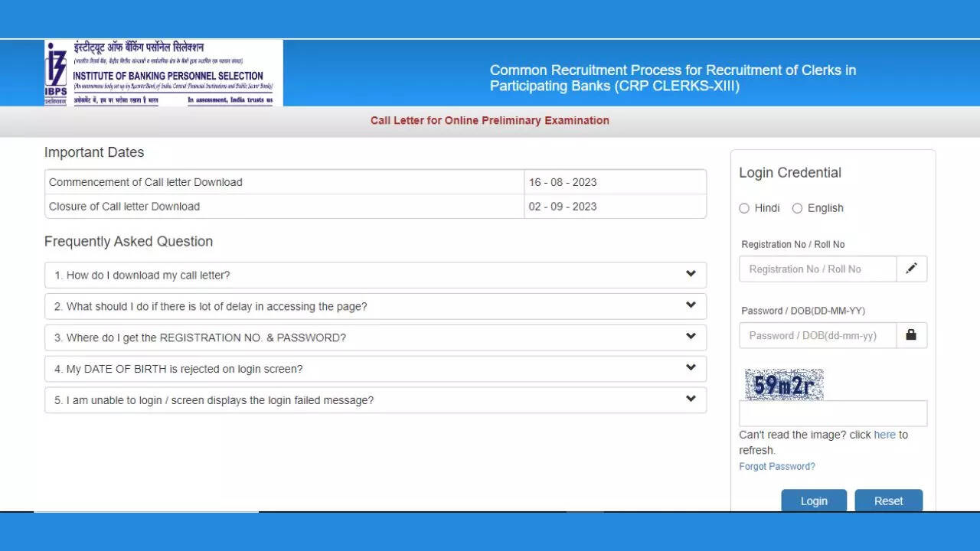Open FAQ about DATE OF BIRTH rejected
Viewport: 980px width, 551px height.
(x=178, y=369)
